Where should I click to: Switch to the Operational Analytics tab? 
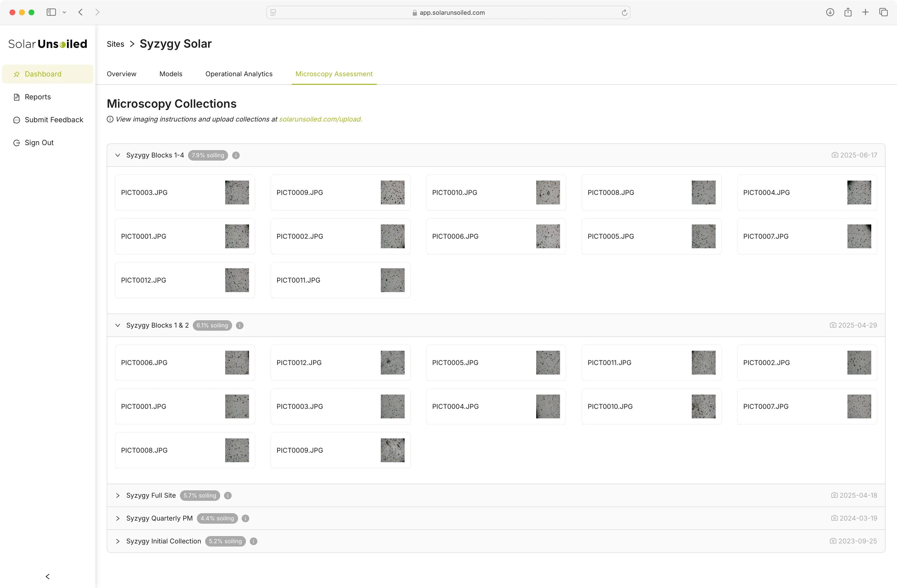pos(239,74)
